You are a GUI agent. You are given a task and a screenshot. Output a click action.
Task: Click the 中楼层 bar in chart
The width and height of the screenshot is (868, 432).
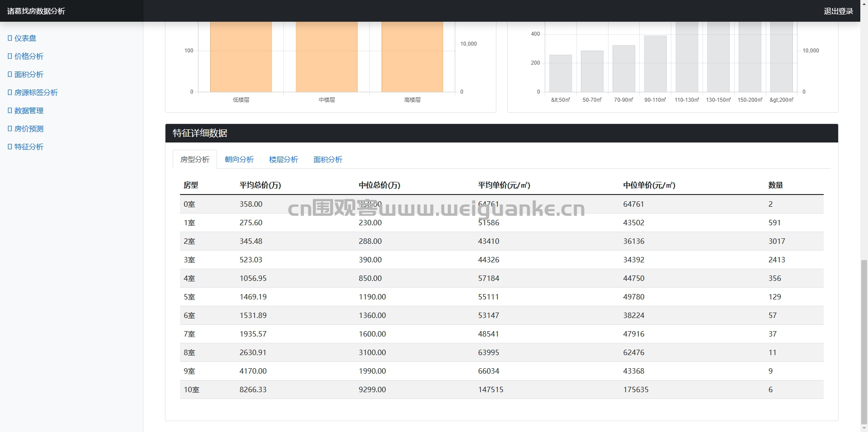(327, 57)
